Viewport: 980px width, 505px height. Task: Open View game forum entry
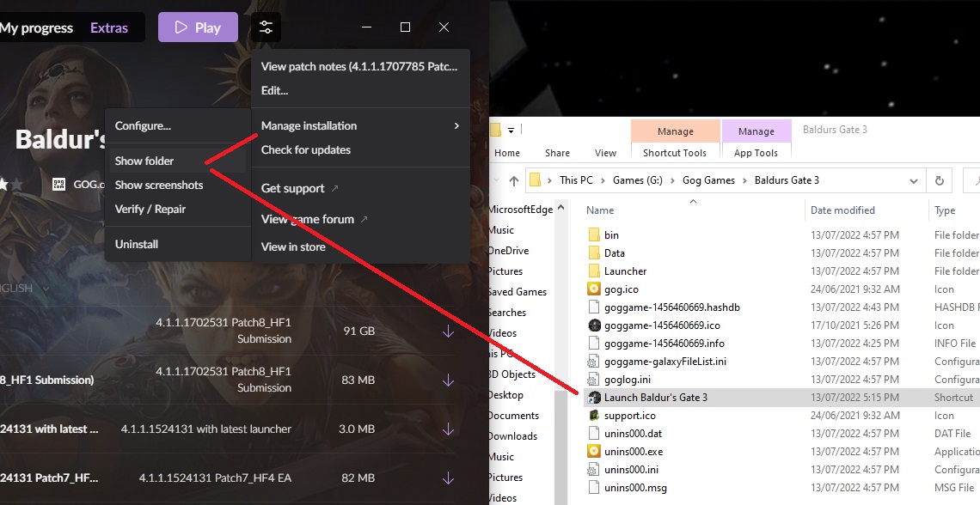314,219
